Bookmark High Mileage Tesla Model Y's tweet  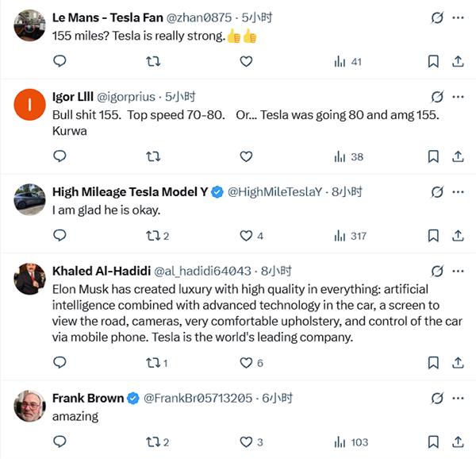[433, 236]
